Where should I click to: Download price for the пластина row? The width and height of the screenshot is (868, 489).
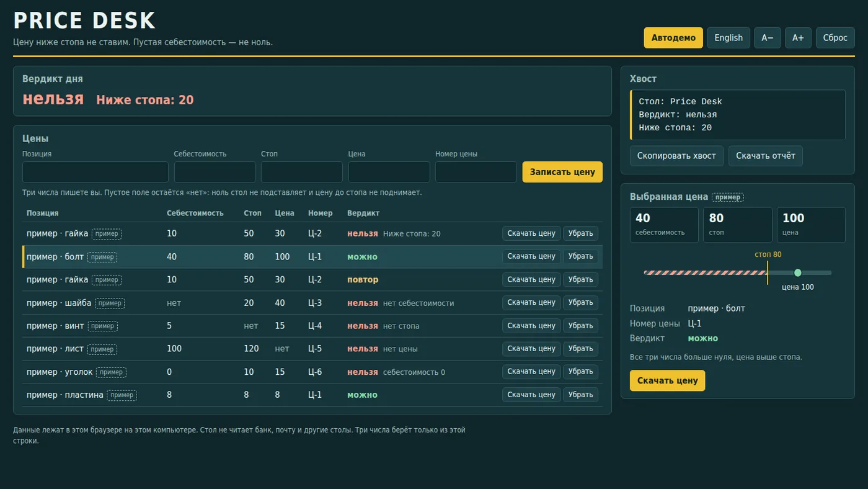(531, 394)
